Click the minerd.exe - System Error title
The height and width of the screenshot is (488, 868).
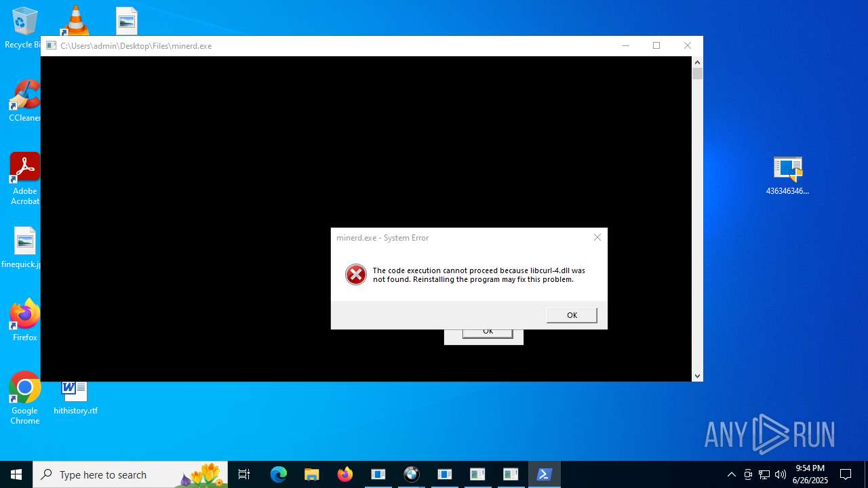tap(382, 238)
